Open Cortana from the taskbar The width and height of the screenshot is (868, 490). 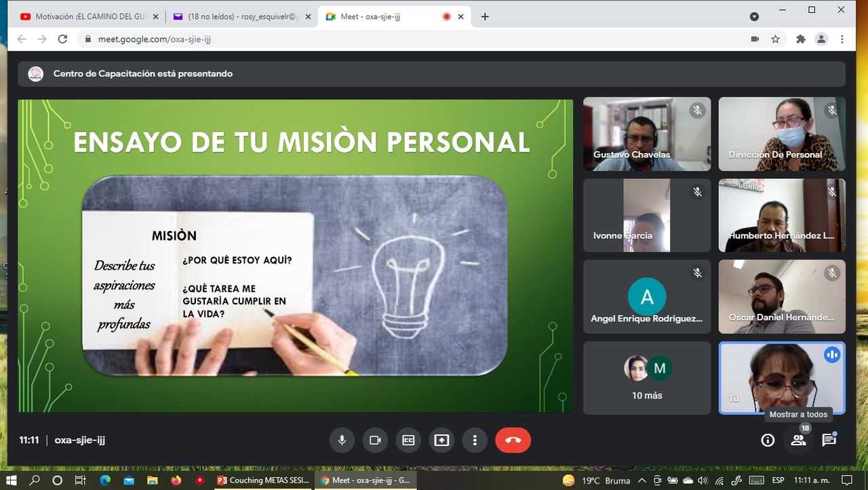coord(57,481)
